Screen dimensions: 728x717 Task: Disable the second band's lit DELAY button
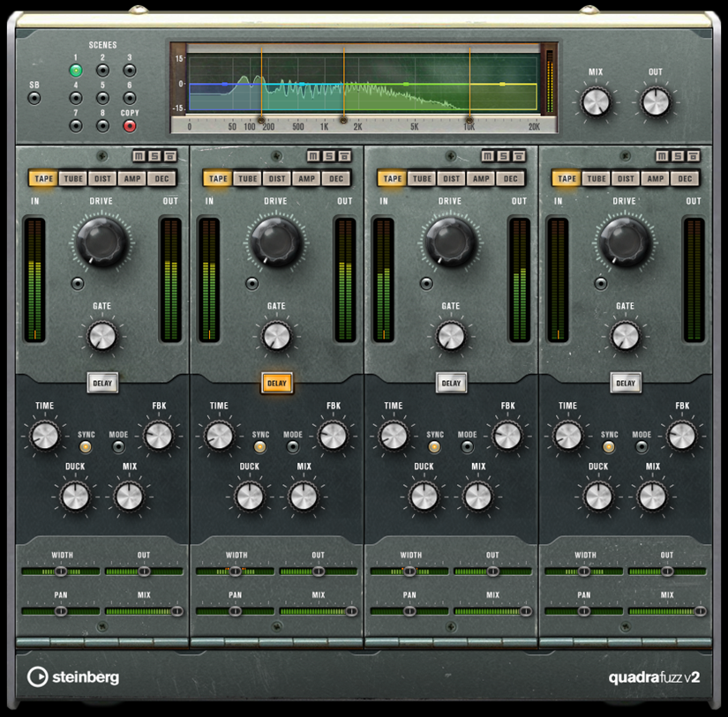277,383
